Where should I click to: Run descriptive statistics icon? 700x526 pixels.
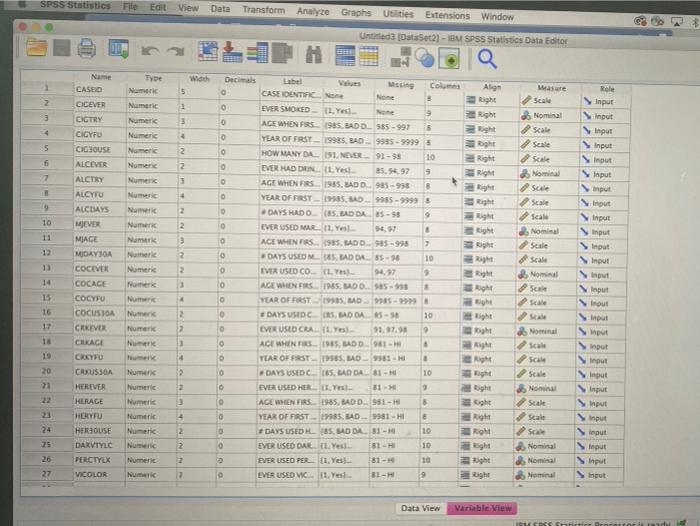coord(282,53)
